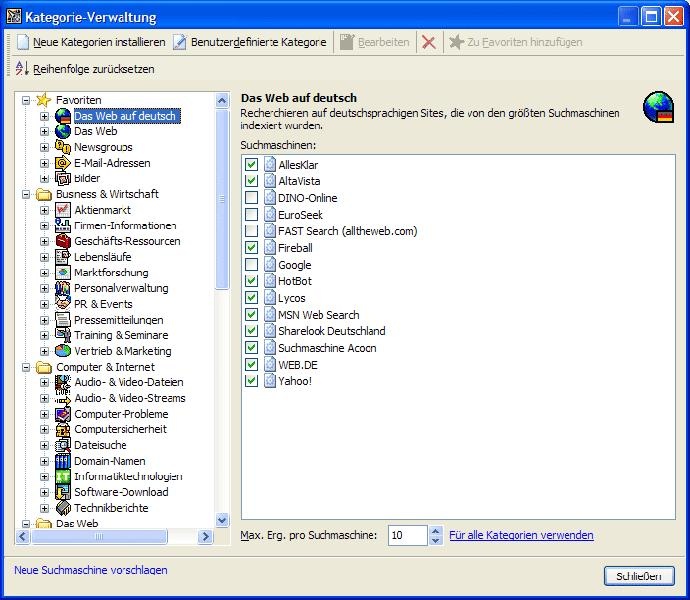690x600 pixels.
Task: Click the Das Web auf deutsch globe icon in tree
Action: [x=63, y=116]
